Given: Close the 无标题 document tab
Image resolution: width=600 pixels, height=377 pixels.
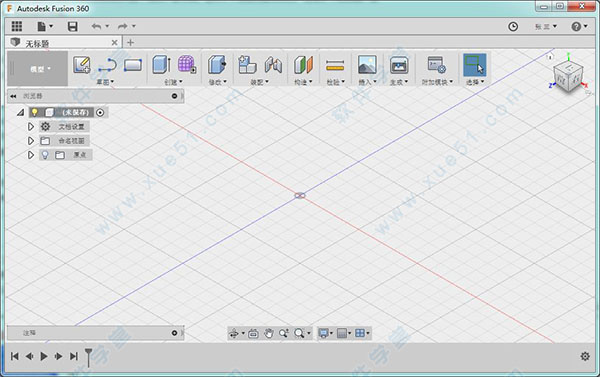Looking at the screenshot, I should pyautogui.click(x=114, y=42).
